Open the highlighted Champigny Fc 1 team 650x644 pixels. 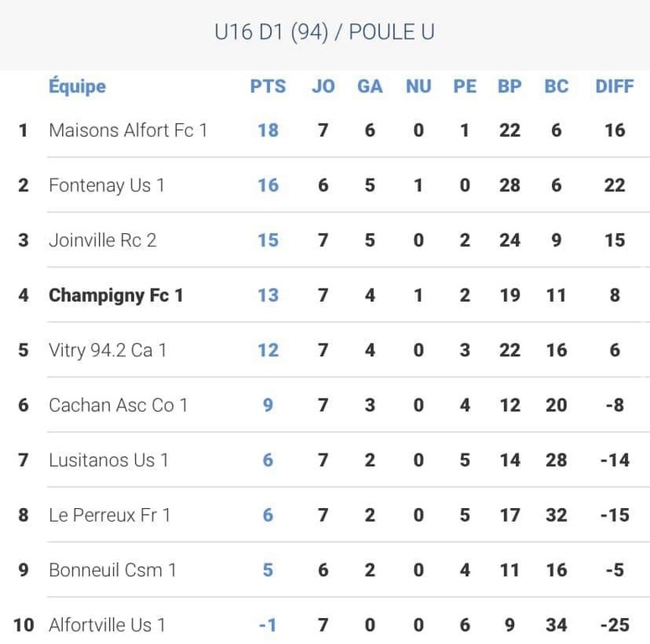(116, 295)
